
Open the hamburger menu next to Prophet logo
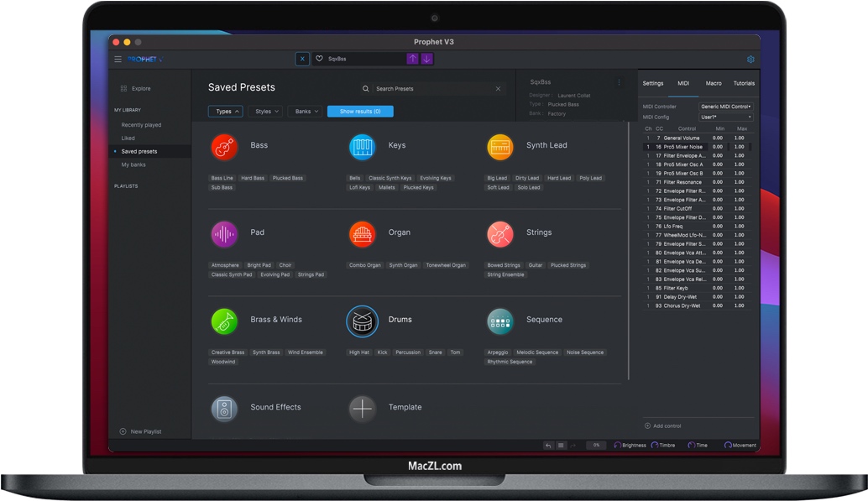[x=118, y=60]
